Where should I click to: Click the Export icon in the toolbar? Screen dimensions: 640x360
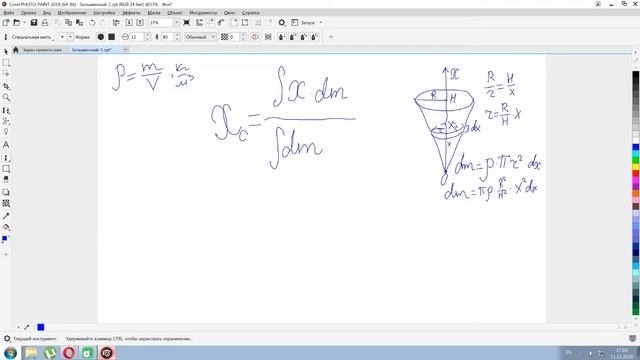pos(140,23)
